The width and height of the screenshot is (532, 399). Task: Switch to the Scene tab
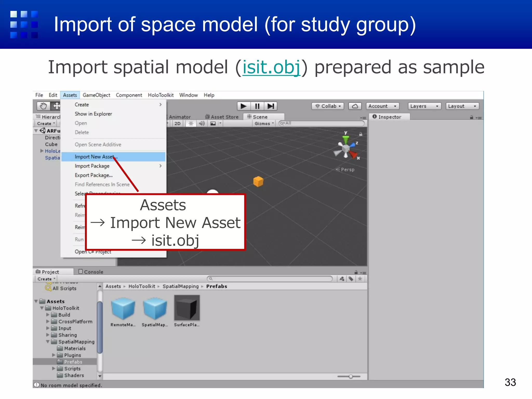point(263,117)
